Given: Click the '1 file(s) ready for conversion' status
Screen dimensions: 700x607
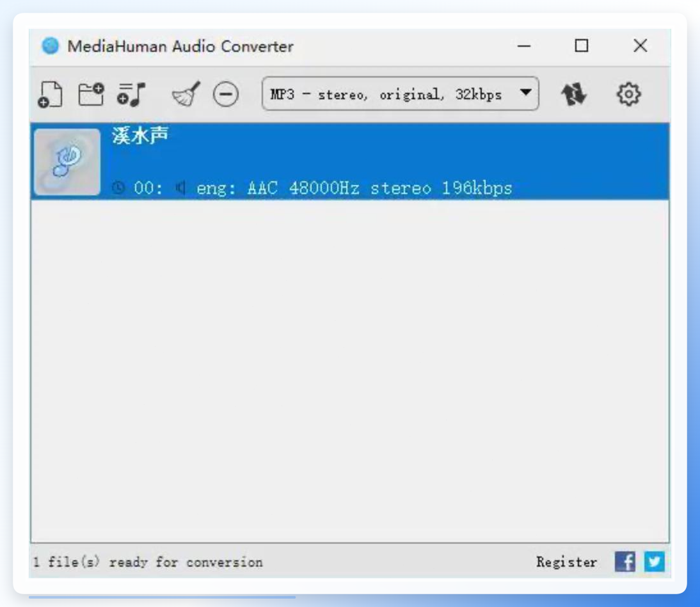Looking at the screenshot, I should (148, 562).
